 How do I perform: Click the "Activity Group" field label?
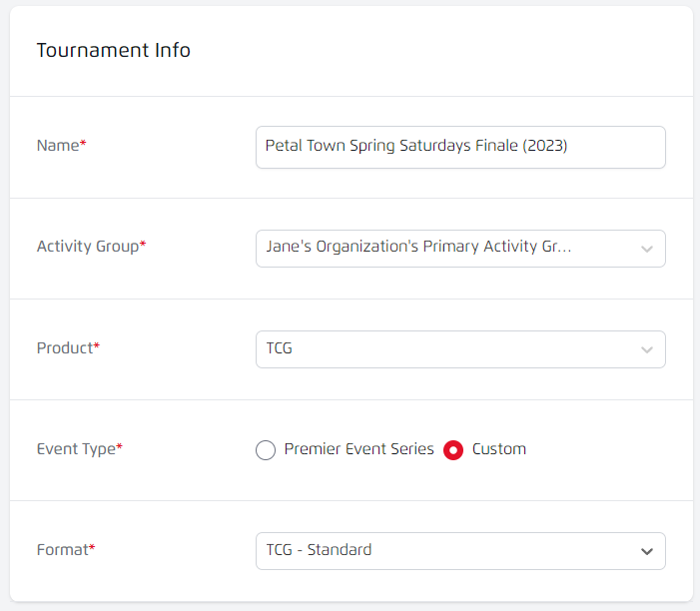click(88, 247)
